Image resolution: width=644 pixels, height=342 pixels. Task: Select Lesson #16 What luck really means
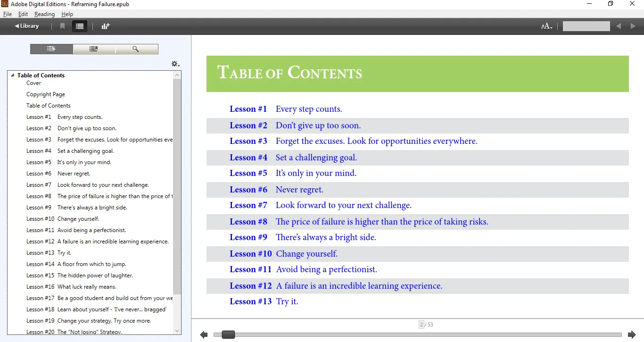[71, 287]
